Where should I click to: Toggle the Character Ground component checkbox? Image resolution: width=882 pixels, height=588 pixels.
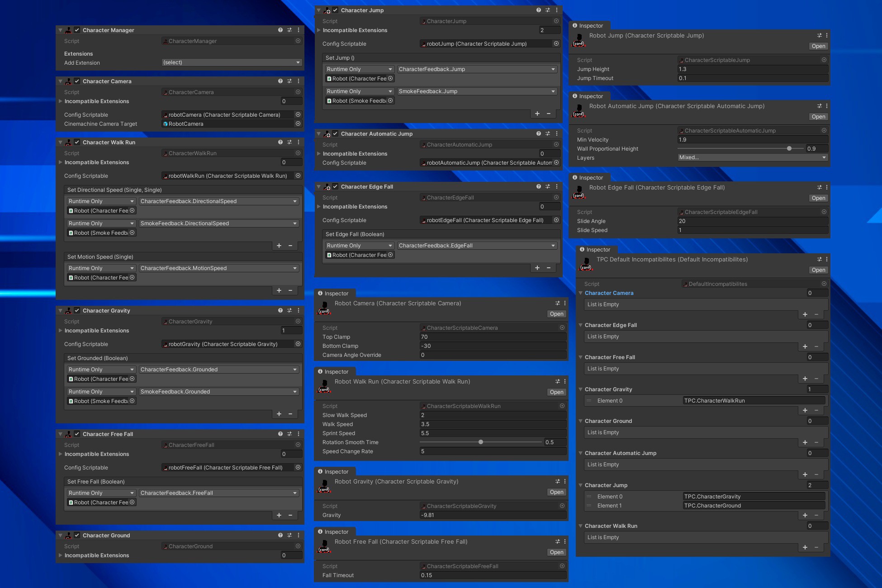[x=77, y=535]
